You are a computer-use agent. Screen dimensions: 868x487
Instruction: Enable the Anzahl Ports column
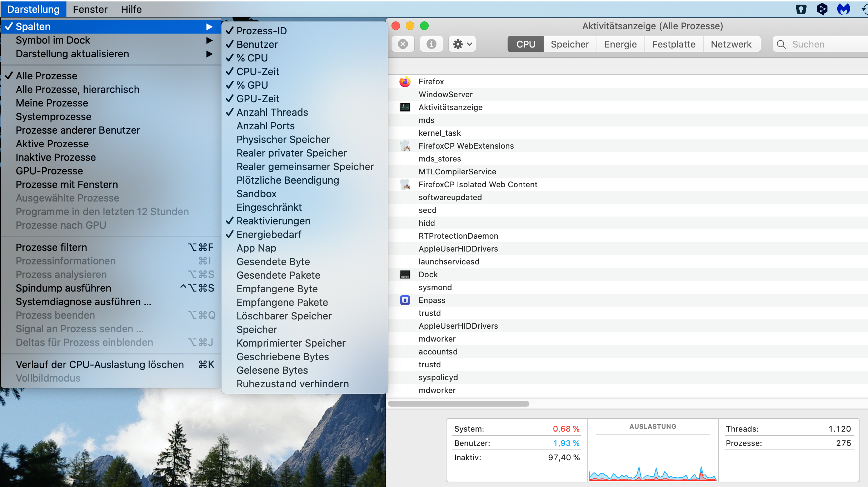(x=265, y=126)
